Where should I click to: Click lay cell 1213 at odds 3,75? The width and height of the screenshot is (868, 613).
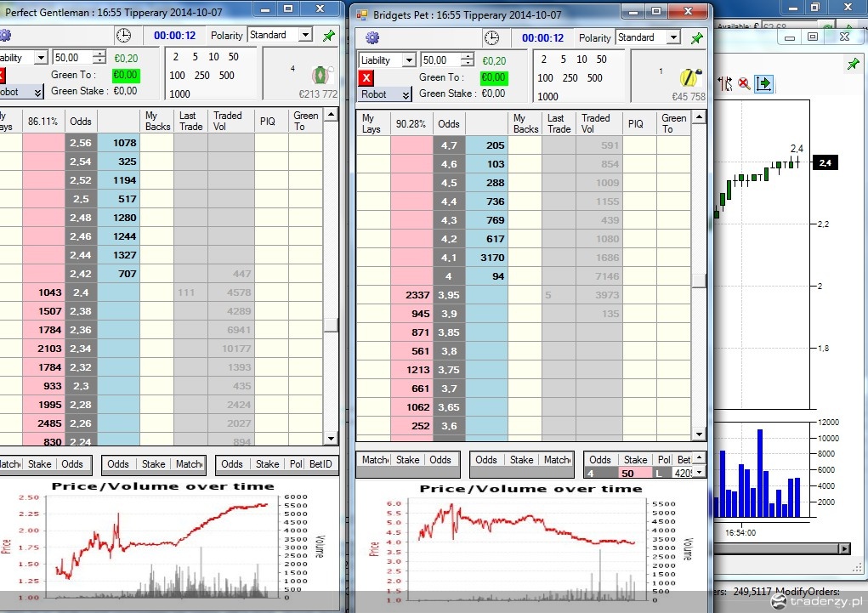[411, 370]
